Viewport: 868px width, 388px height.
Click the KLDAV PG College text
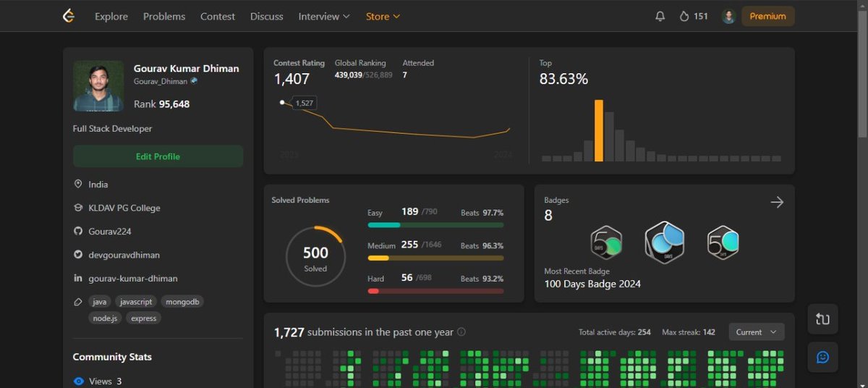(124, 208)
